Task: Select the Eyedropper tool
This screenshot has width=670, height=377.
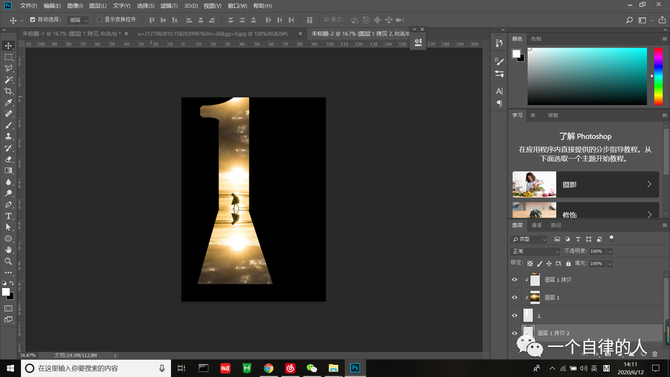Action: [x=8, y=103]
